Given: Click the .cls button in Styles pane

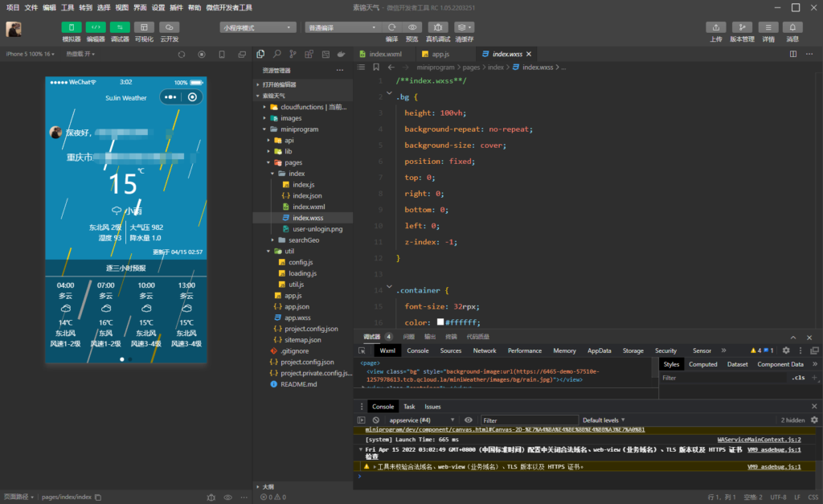Looking at the screenshot, I should point(798,377).
